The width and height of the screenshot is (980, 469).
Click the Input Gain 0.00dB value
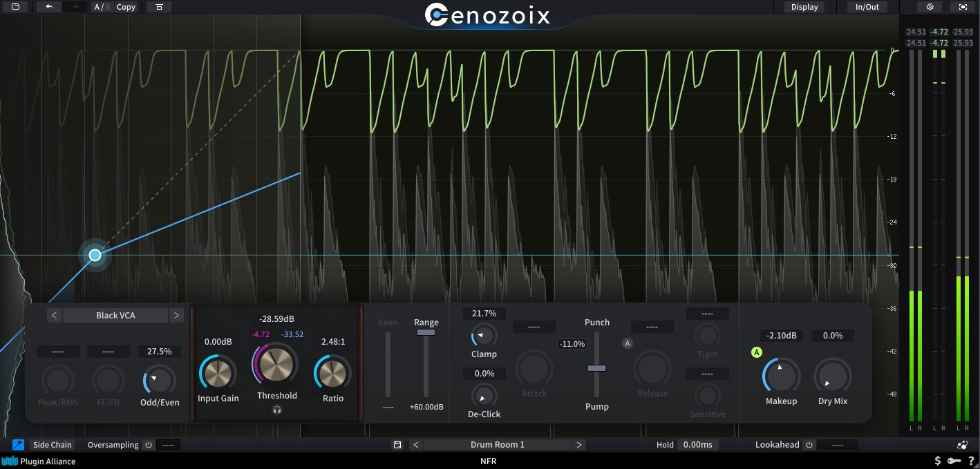(218, 342)
